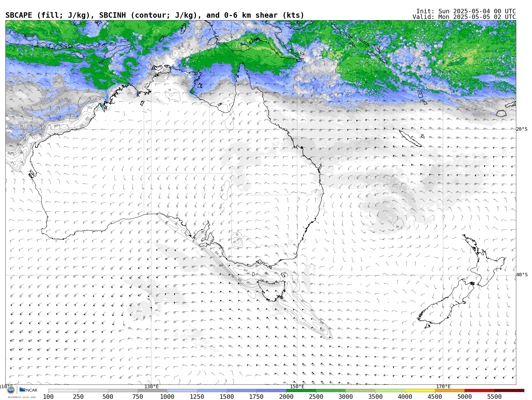Click the NSF logo icon
This screenshot has height=400, width=532.
[x=11, y=390]
